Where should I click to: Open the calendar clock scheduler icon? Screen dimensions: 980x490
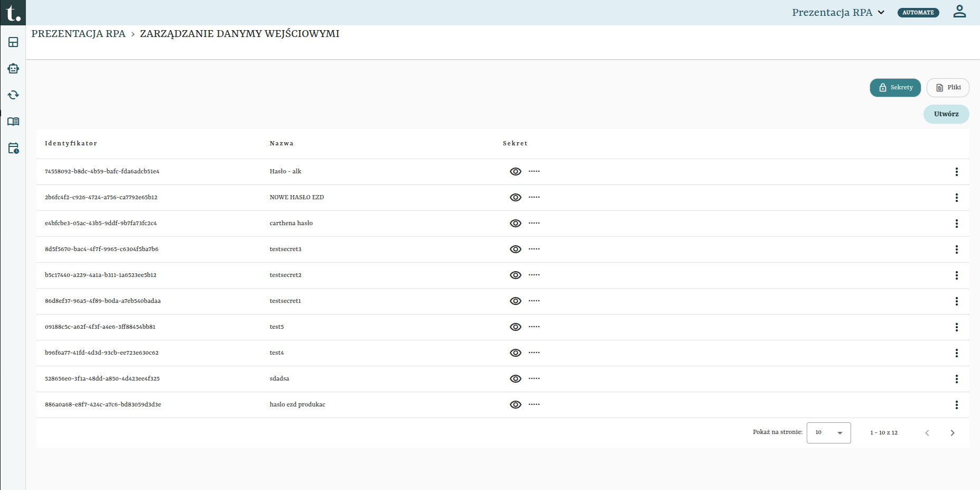click(13, 148)
